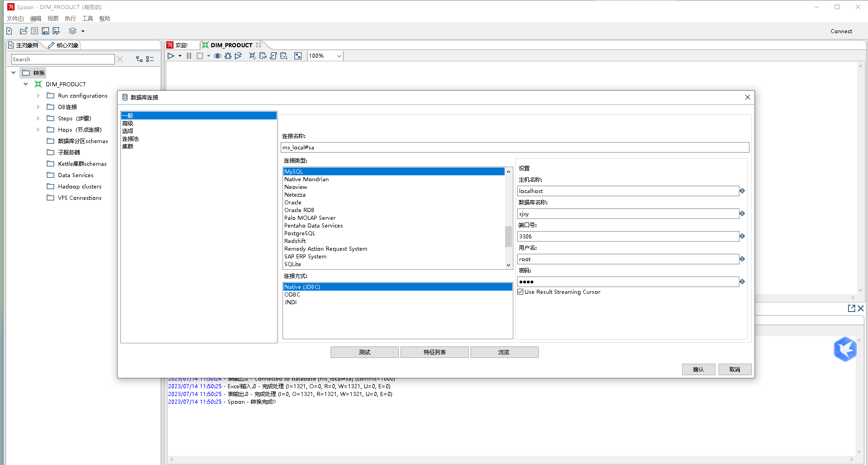The width and height of the screenshot is (868, 465).
Task: Open the 文件 menu
Action: (x=15, y=19)
